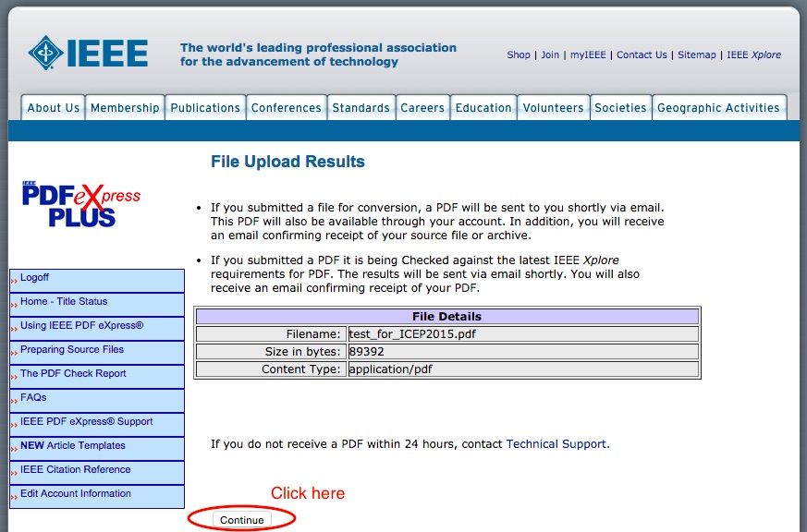Open NEW Article Templates link
This screenshot has width=807, height=532.
pyautogui.click(x=73, y=446)
